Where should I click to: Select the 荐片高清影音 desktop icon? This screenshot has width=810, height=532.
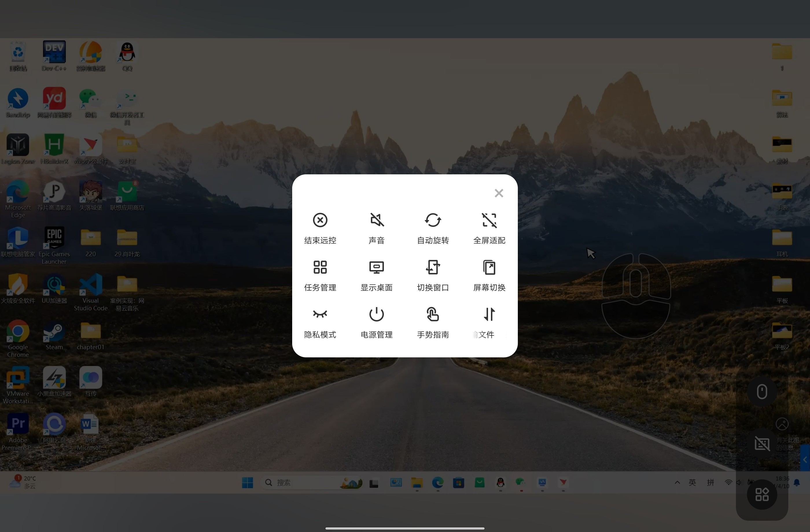(54, 195)
